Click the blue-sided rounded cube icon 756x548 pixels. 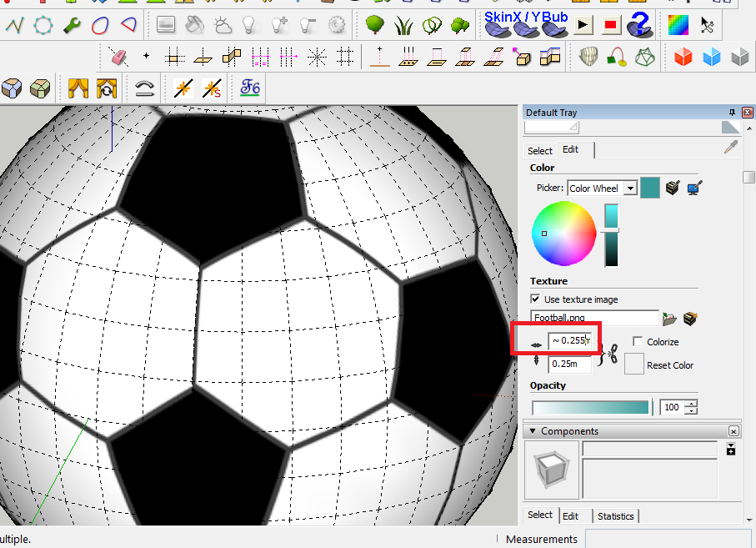click(x=12, y=88)
